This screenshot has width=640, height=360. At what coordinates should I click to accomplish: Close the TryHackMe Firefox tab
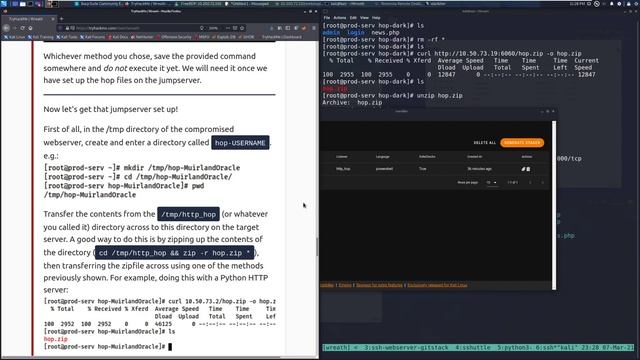pos(53,19)
